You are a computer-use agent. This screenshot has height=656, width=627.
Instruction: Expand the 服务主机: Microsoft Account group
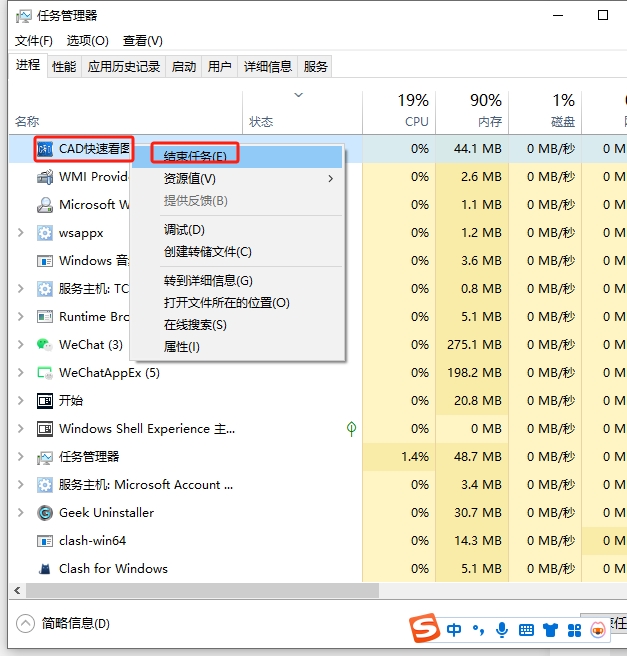pyautogui.click(x=20, y=485)
